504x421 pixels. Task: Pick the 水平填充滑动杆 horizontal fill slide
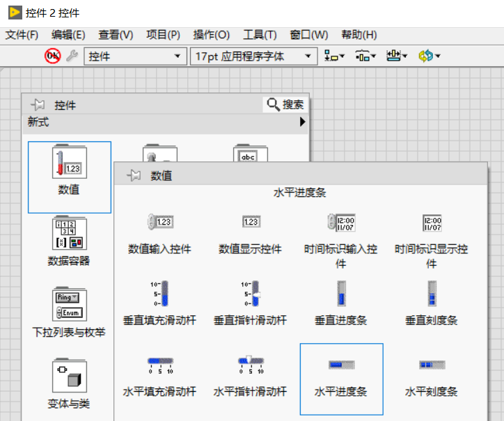[159, 376]
